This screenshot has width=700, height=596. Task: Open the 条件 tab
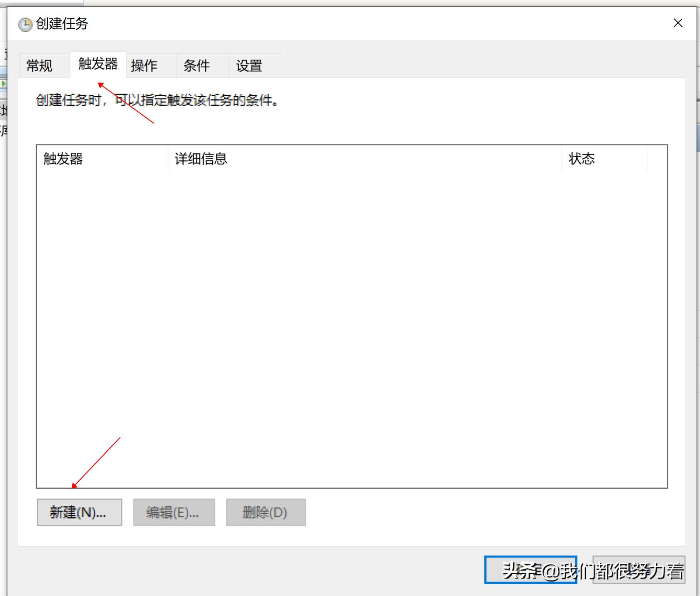click(197, 66)
